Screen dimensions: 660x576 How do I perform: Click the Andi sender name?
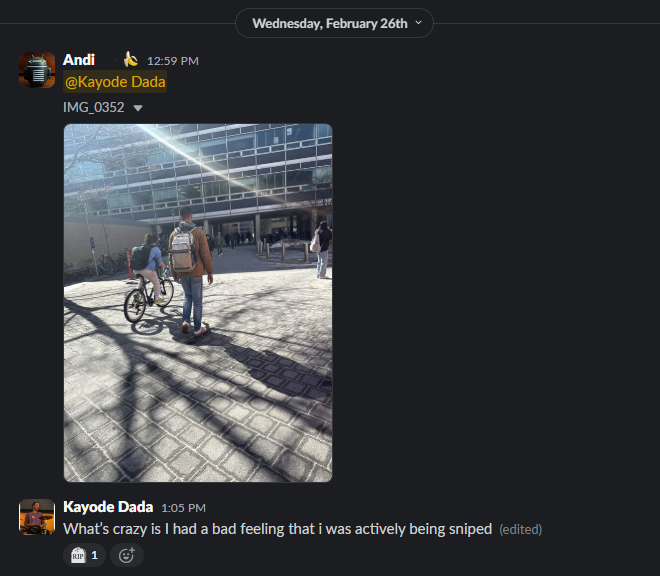79,60
